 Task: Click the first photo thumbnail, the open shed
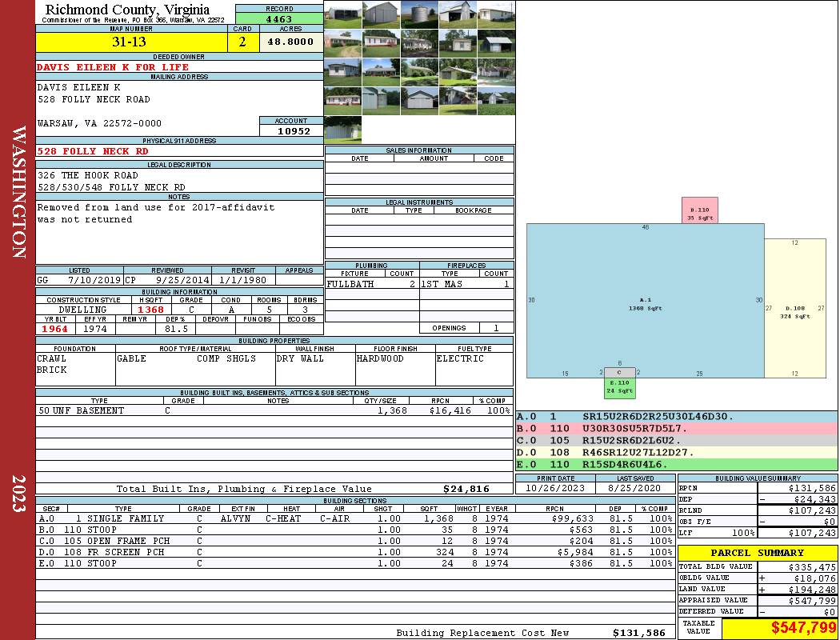coord(342,14)
